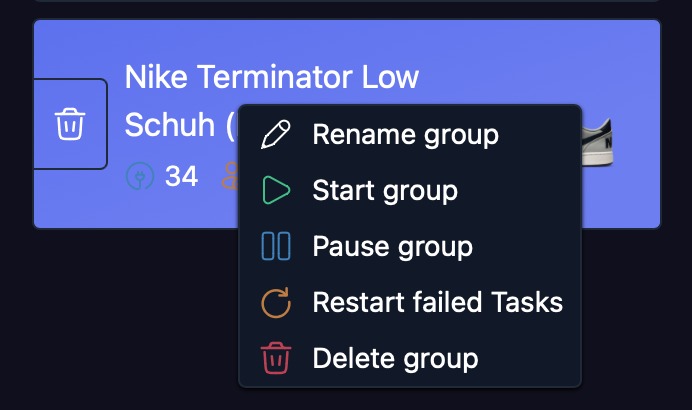
Task: Click the task count icon beside 34
Action: (x=140, y=177)
